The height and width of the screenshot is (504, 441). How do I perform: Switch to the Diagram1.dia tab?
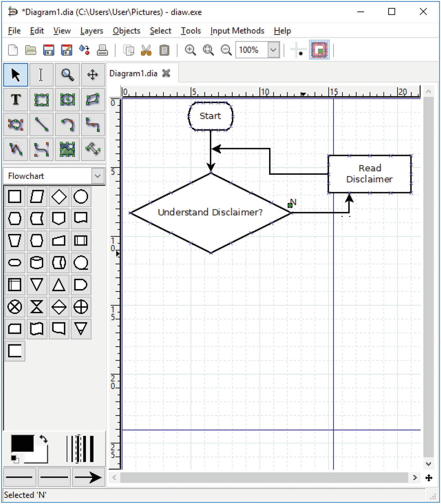[133, 73]
